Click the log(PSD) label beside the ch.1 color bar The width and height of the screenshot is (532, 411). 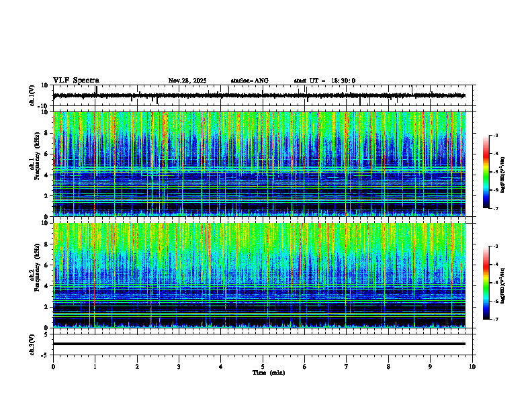pyautogui.click(x=503, y=175)
